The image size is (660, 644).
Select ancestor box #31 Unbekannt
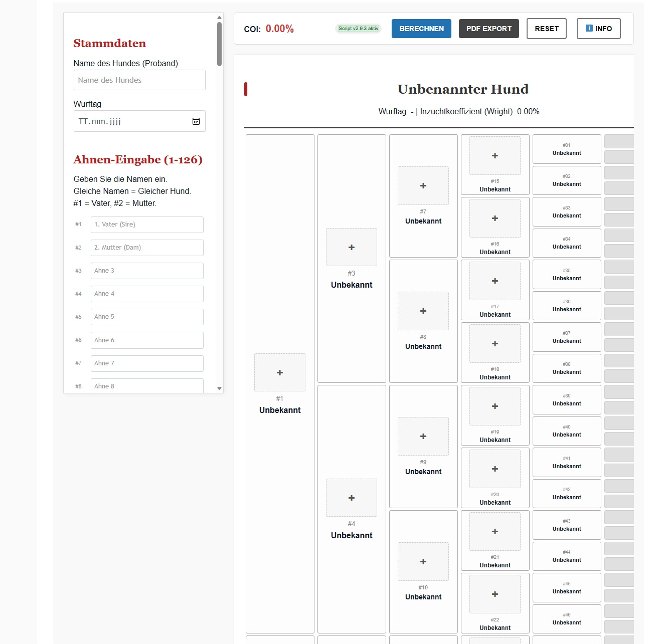pos(567,149)
